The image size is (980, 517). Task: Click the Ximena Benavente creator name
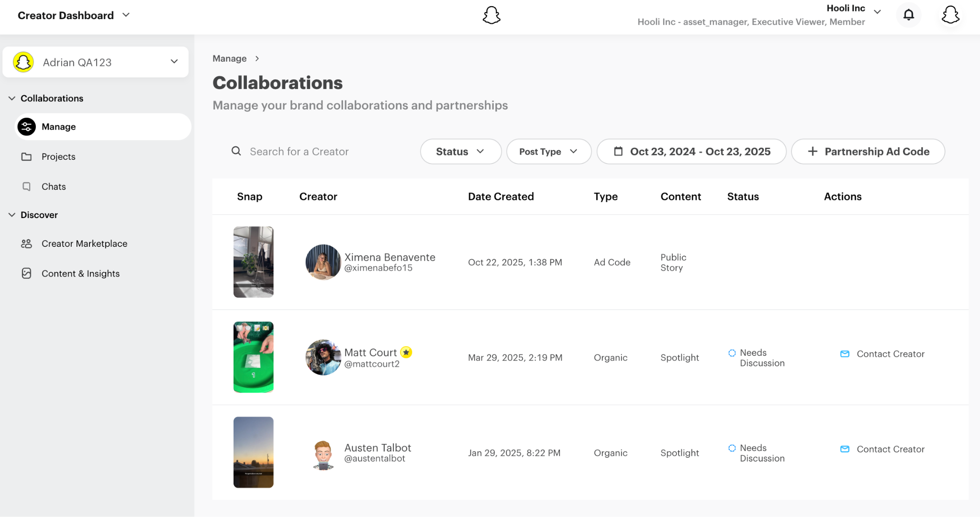point(390,257)
